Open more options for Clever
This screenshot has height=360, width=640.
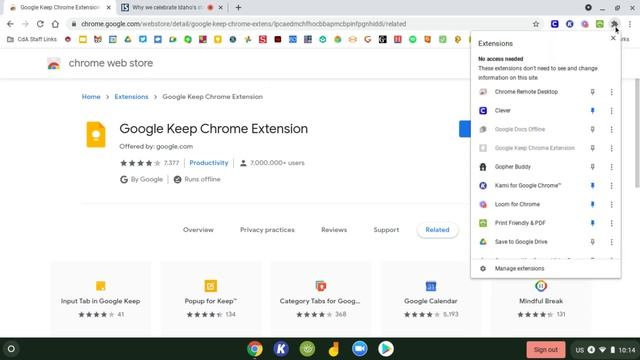[x=611, y=111]
